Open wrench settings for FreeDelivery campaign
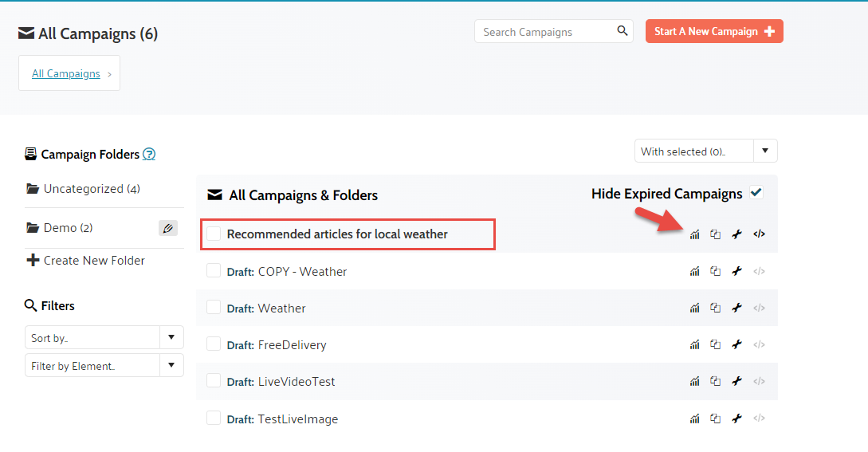The height and width of the screenshot is (452, 868). point(737,345)
